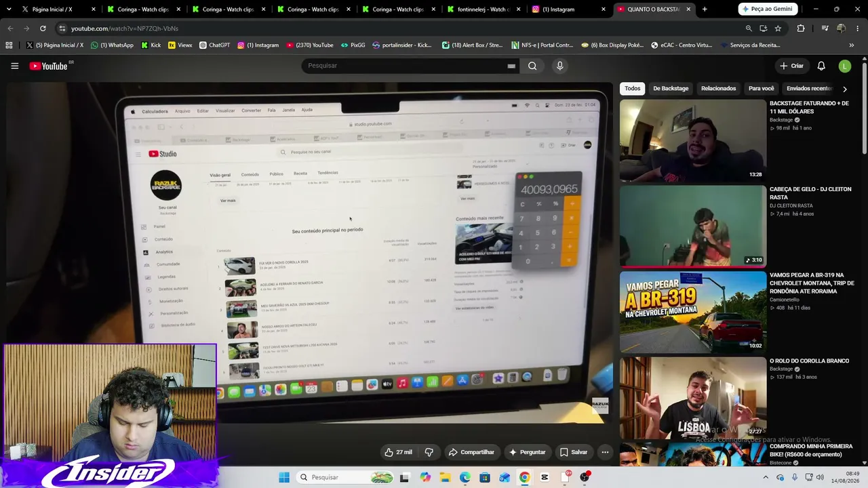Switch to the Instagram browser tab
868x488 pixels.
click(568, 9)
